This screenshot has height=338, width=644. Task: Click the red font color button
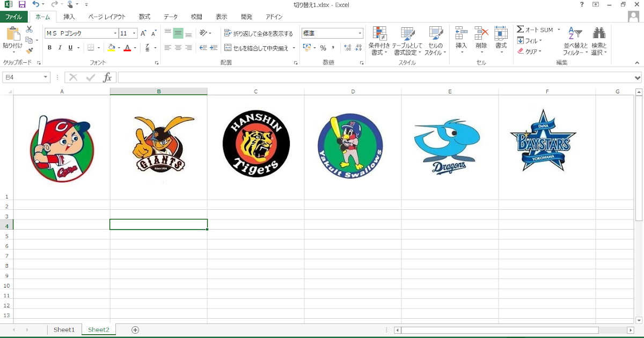127,48
